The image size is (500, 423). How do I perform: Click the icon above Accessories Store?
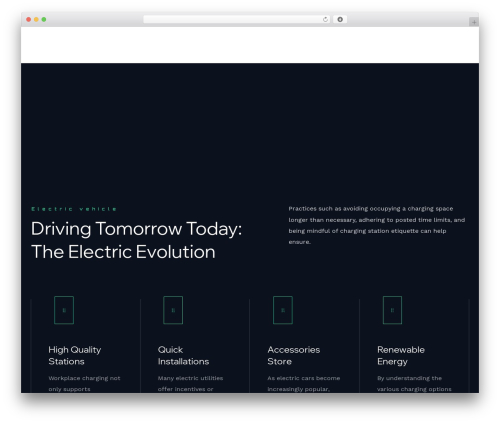pos(283,310)
